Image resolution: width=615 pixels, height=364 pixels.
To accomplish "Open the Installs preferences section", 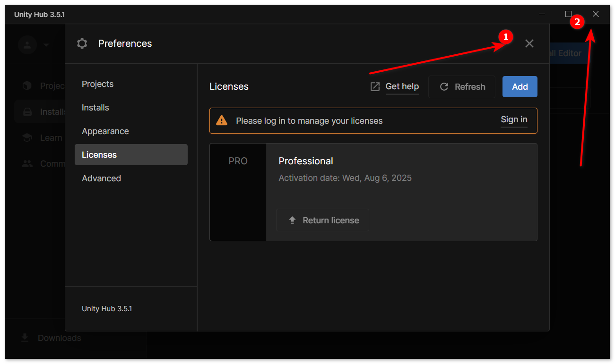I will coord(131,108).
